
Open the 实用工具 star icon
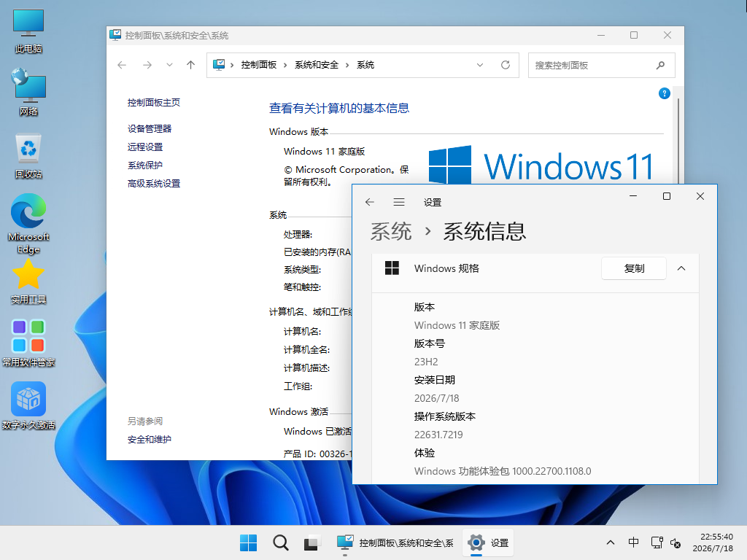coord(28,281)
